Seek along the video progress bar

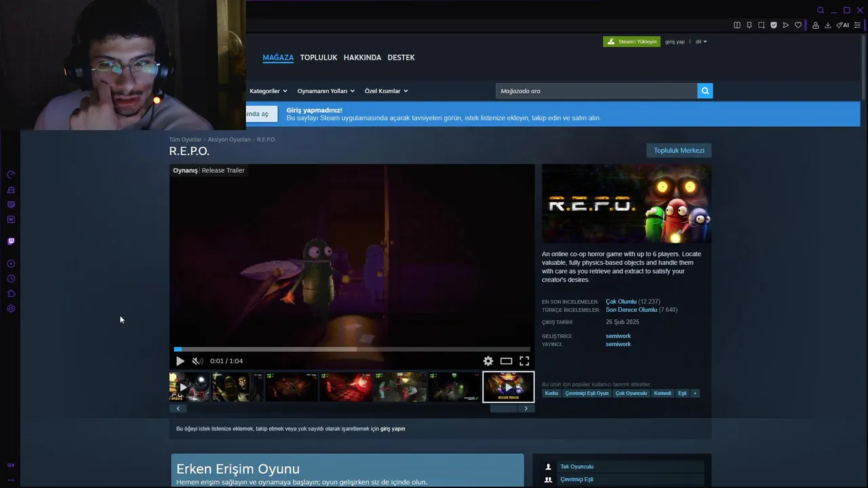352,350
